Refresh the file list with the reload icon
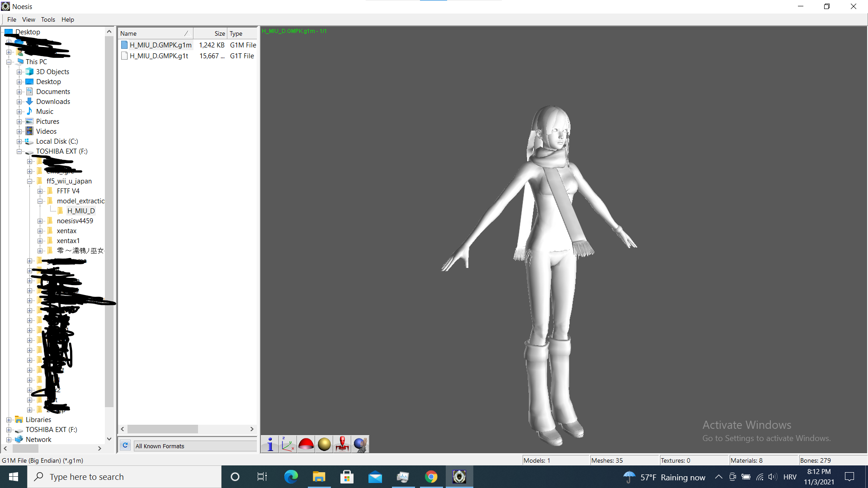This screenshot has width=868, height=488. [125, 446]
